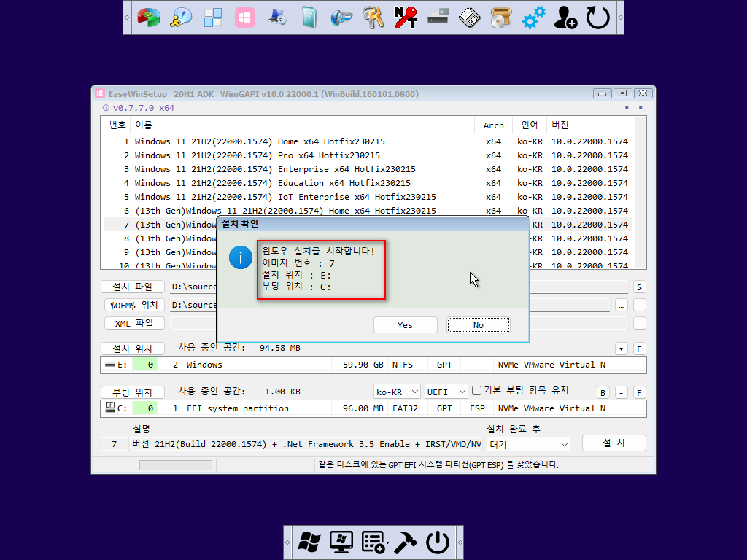
Task: Click the power button icon in bottom dock
Action: tap(438, 542)
